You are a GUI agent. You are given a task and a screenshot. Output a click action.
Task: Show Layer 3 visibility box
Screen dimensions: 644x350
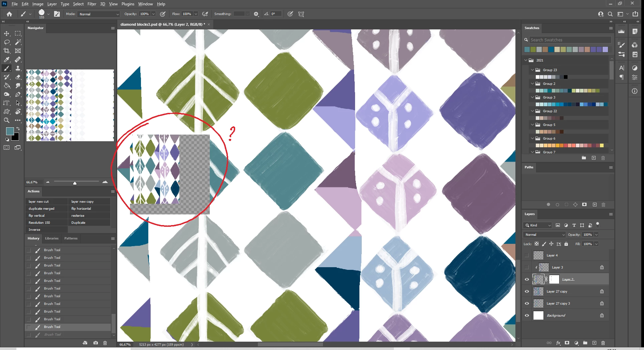point(527,268)
